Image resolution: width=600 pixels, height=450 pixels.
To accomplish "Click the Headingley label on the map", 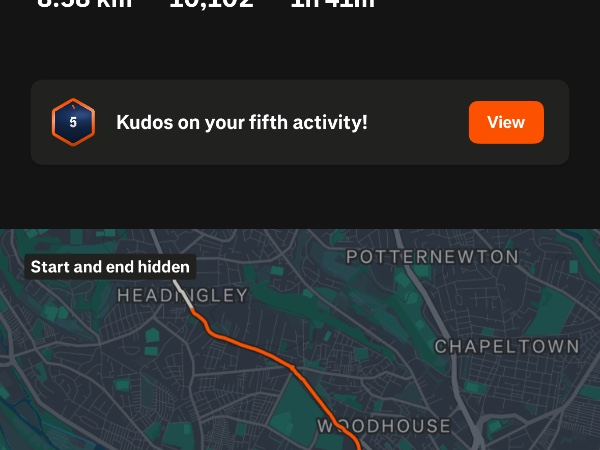I will (x=182, y=295).
